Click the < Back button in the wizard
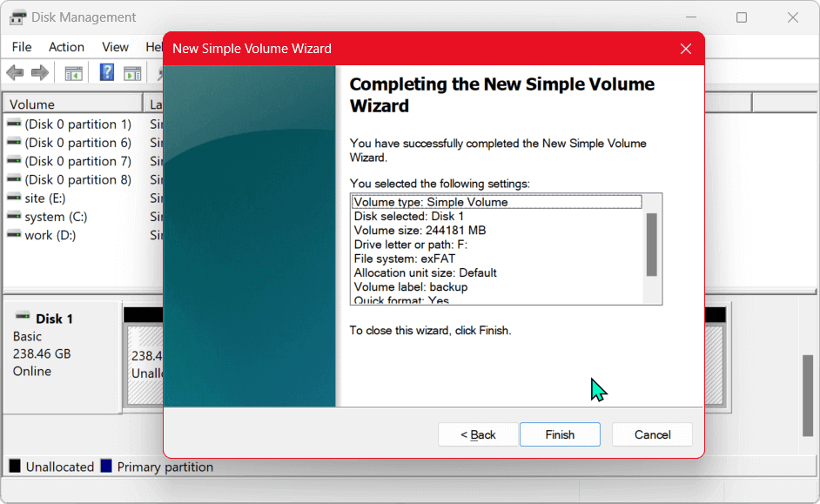 click(478, 434)
